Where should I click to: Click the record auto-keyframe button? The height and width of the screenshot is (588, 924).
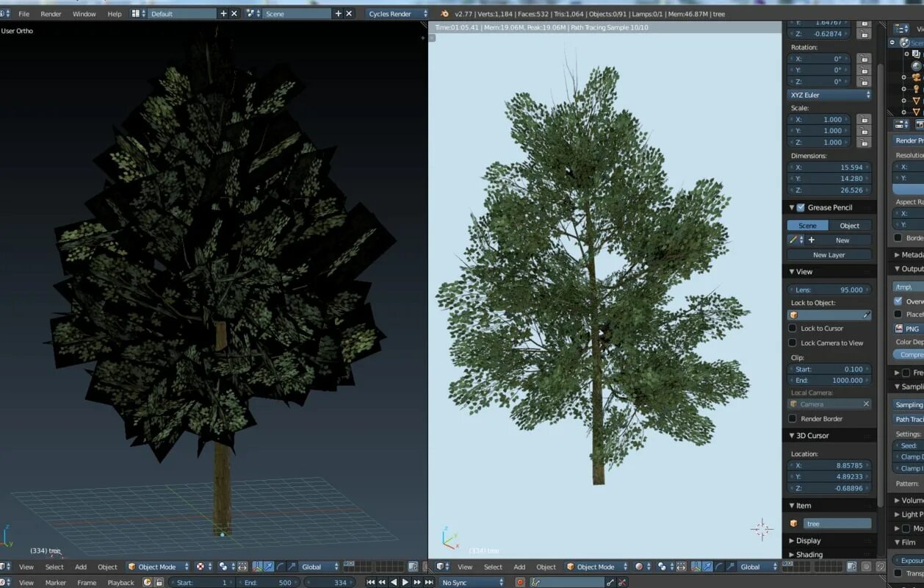point(520,582)
